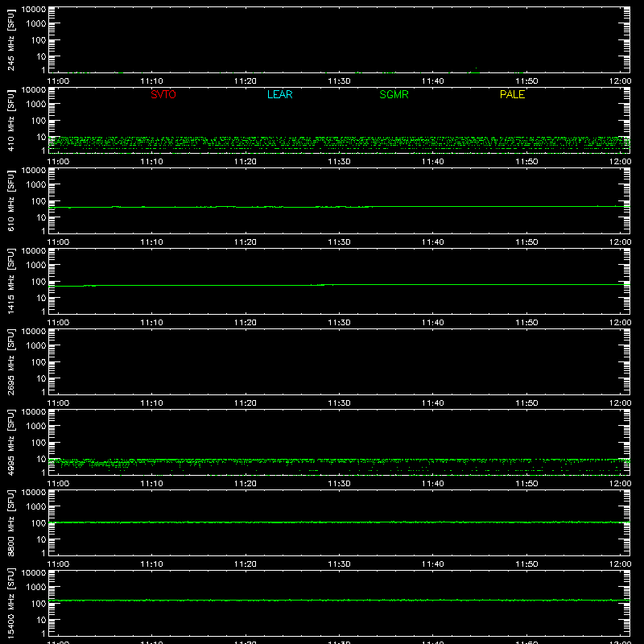Click the 10000 tick label on 2695 MHz axis
The width and height of the screenshot is (644, 644).
34,332
